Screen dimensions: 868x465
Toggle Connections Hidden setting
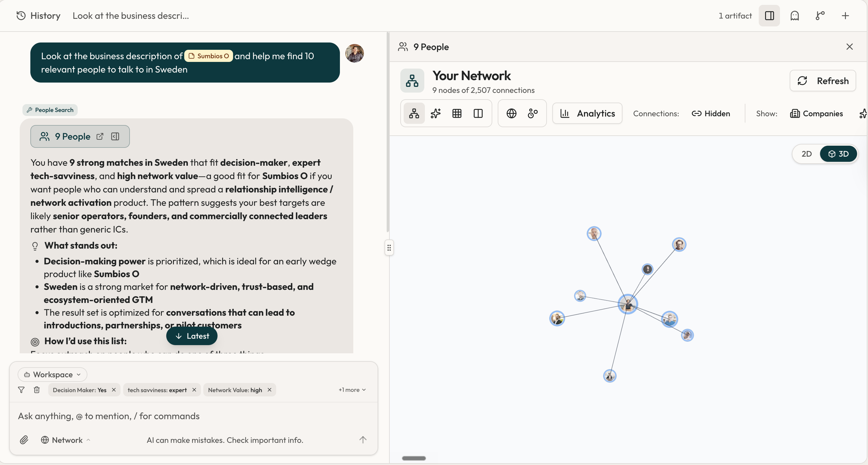tap(711, 114)
